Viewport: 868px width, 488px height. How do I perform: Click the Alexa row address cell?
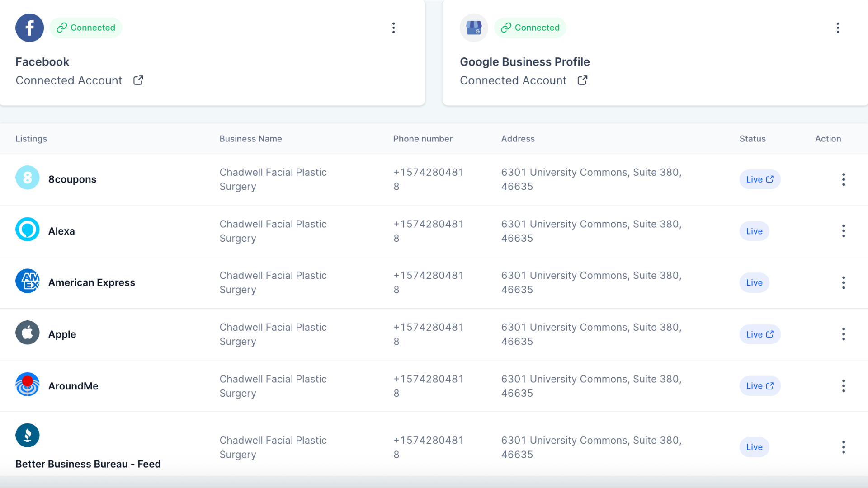(x=591, y=231)
